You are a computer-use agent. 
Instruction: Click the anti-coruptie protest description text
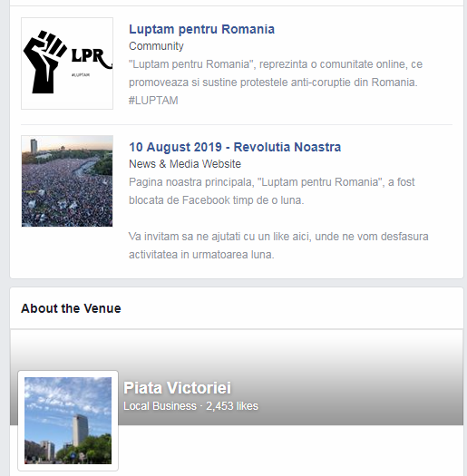[x=276, y=73]
